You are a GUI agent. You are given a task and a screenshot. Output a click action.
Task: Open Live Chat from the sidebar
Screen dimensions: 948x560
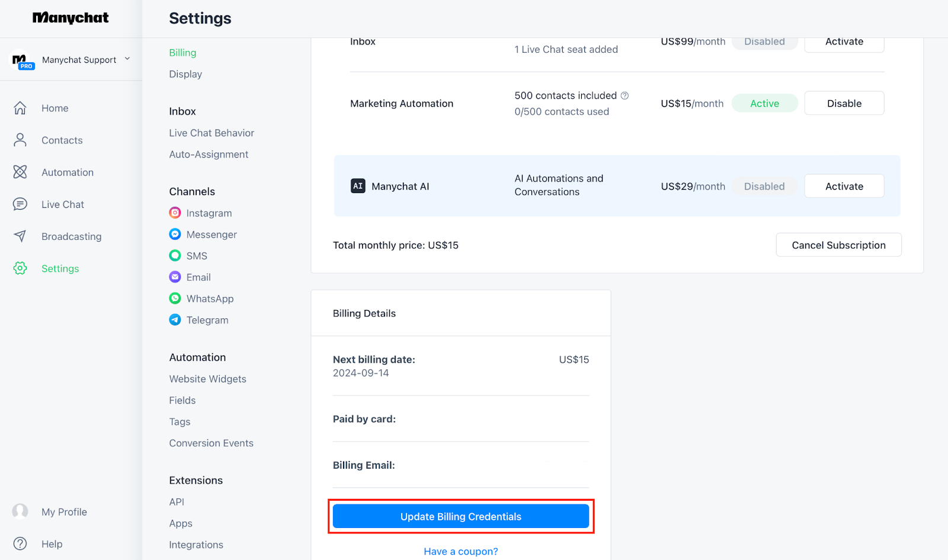pos(63,204)
